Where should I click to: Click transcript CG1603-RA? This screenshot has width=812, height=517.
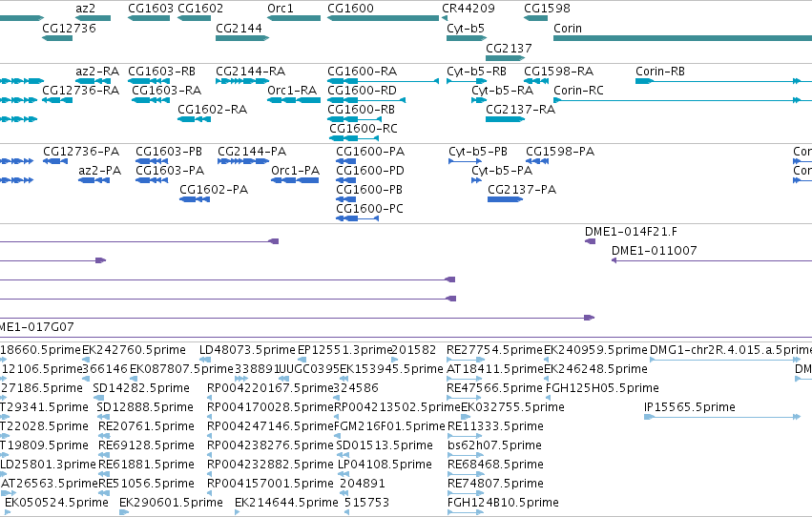point(151,100)
